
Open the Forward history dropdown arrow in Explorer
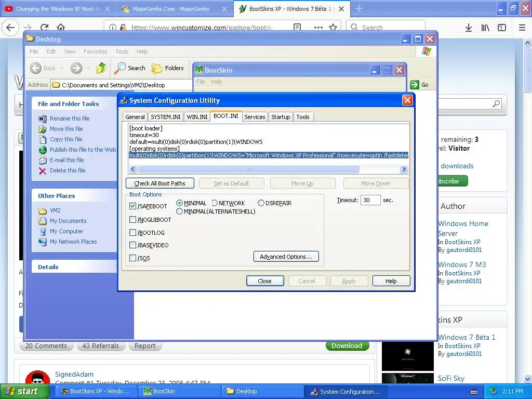(88, 68)
